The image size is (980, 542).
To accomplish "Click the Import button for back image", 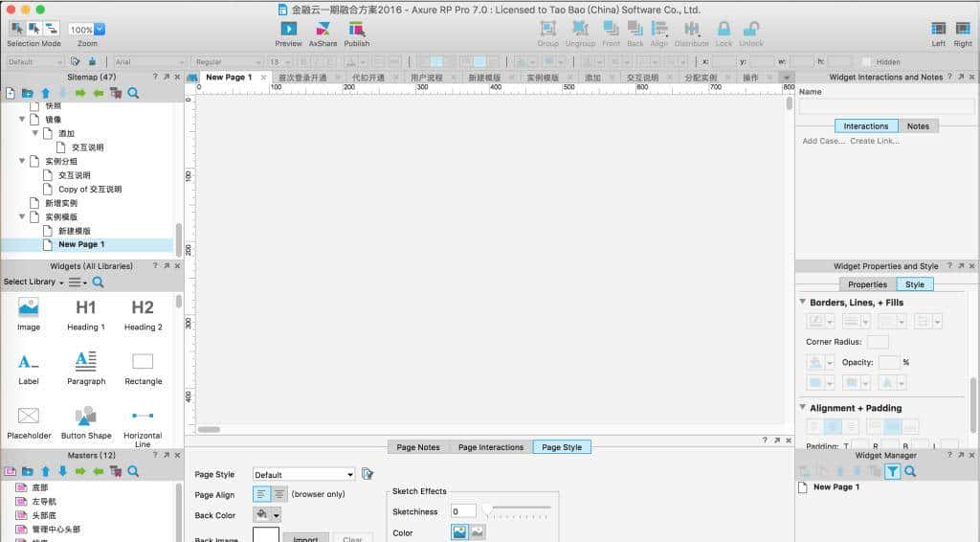I will pos(305,539).
